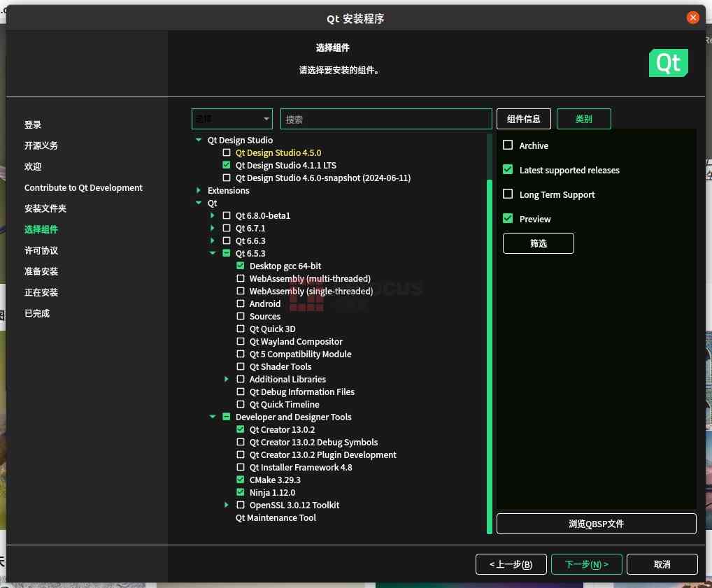Switch to the 组件信息 tab

pos(523,118)
